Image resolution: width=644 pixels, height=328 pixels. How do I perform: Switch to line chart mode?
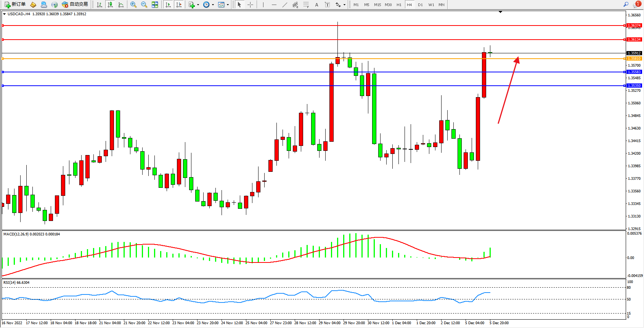pyautogui.click(x=121, y=5)
